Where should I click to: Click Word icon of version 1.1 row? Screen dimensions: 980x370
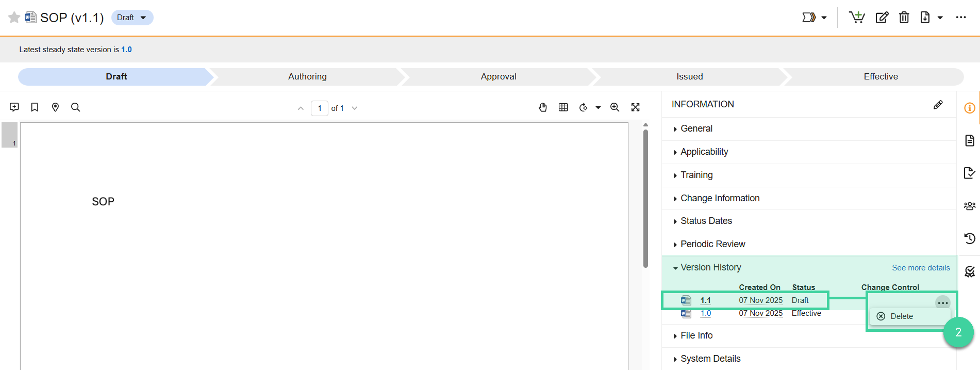pos(686,300)
